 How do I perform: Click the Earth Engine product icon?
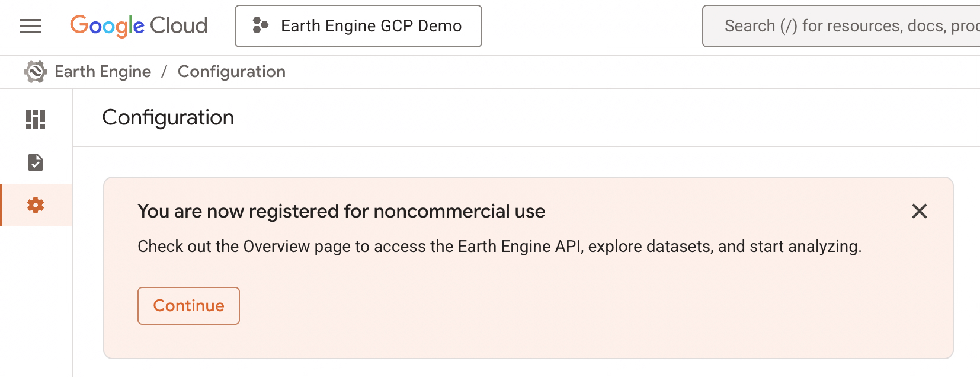point(36,72)
